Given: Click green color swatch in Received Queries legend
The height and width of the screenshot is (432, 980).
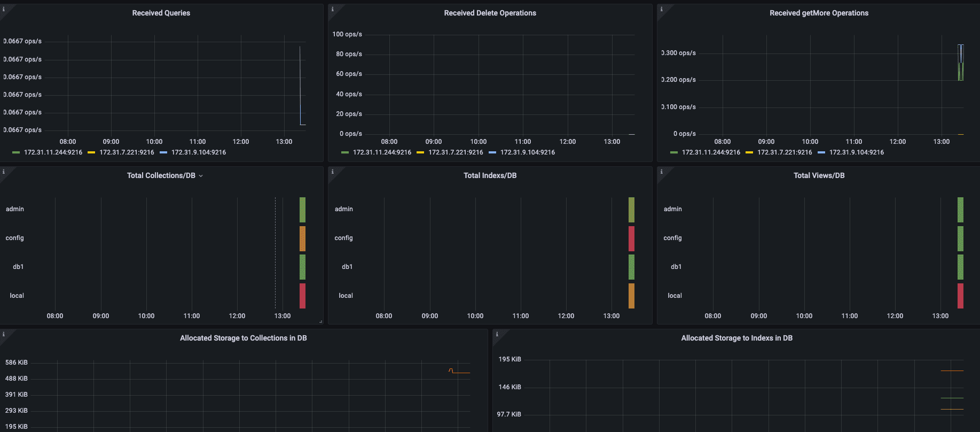Looking at the screenshot, I should coord(16,153).
